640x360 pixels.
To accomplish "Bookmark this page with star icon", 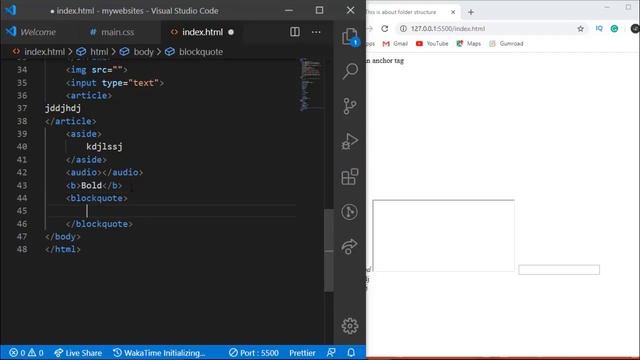I will pyautogui.click(x=580, y=29).
